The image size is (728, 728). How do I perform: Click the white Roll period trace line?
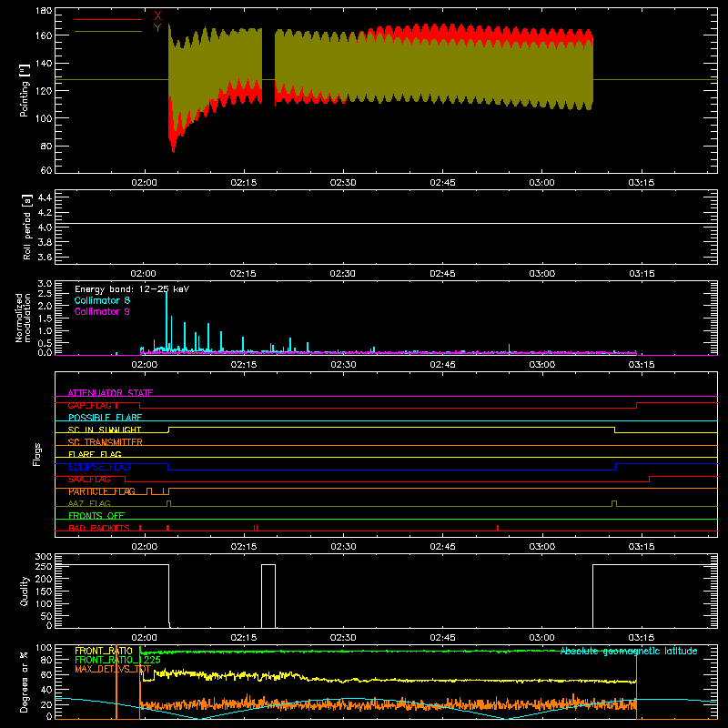pos(386,224)
